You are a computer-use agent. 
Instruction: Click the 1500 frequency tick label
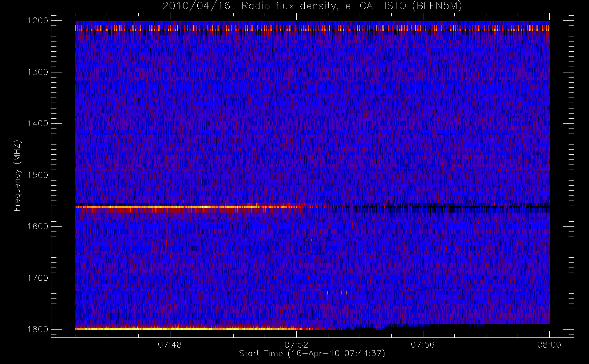click(x=38, y=175)
